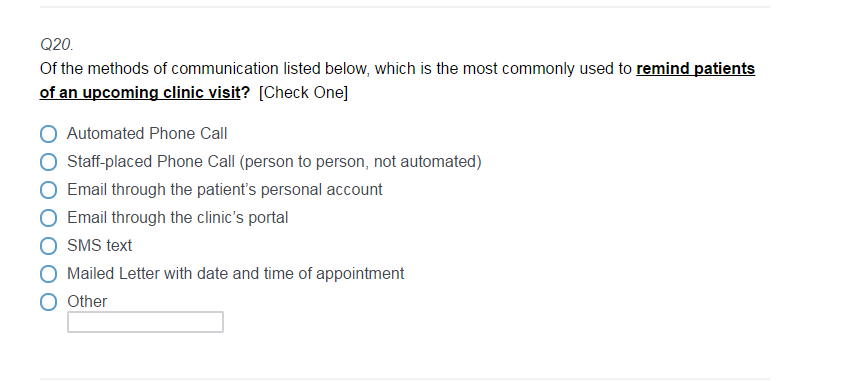This screenshot has height=381, width=854.
Task: Click the Q20 question number heading
Action: (x=57, y=45)
